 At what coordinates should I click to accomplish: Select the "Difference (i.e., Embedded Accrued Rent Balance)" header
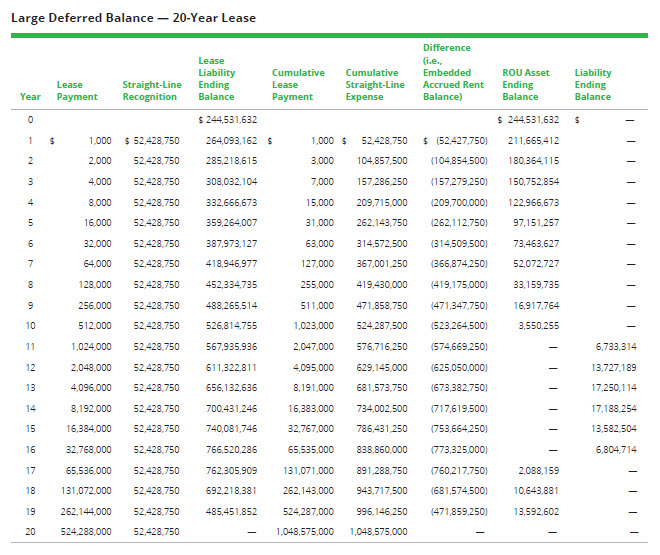(x=455, y=72)
